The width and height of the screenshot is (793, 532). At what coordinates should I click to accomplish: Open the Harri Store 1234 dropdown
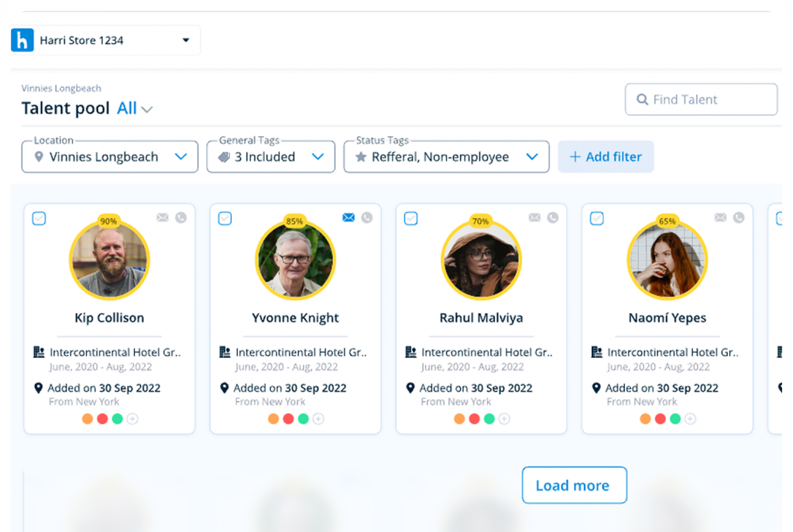click(x=186, y=40)
